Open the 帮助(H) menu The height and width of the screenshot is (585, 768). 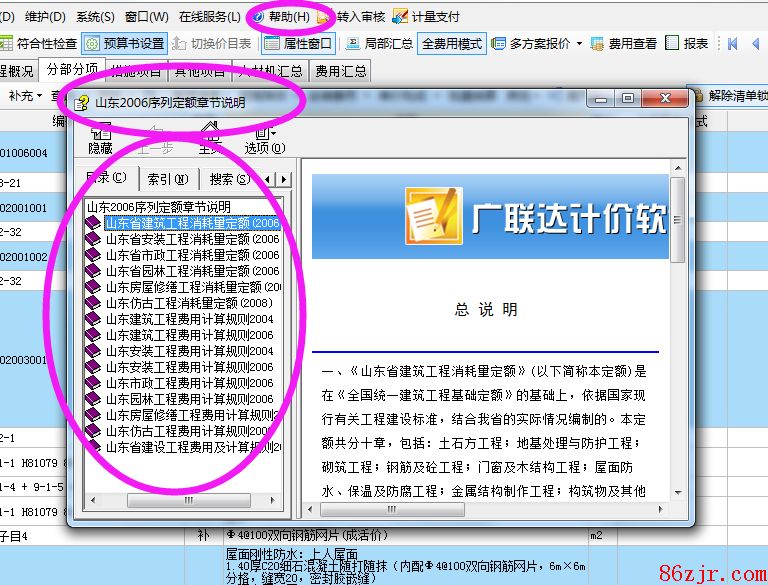click(281, 17)
